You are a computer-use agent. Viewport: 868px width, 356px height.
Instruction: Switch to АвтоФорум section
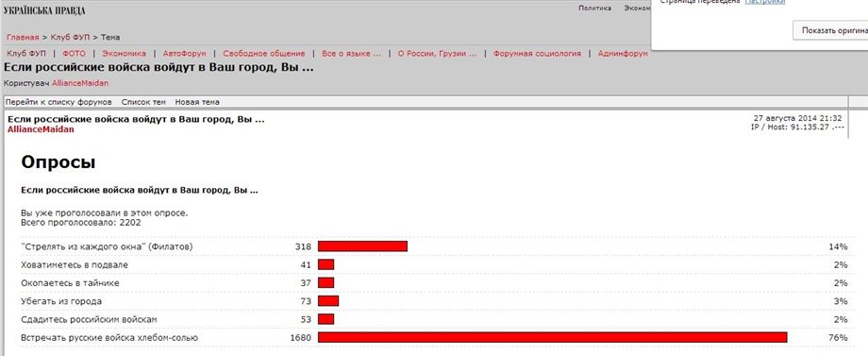[184, 54]
